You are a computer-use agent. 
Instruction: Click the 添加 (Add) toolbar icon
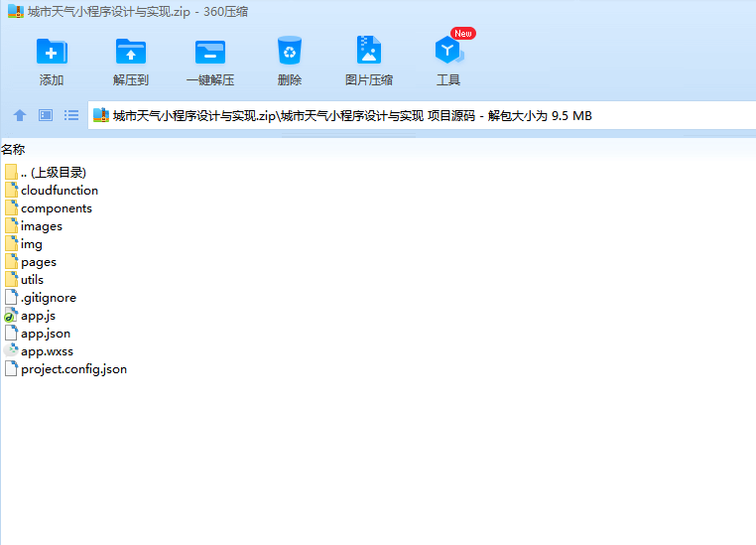[52, 51]
